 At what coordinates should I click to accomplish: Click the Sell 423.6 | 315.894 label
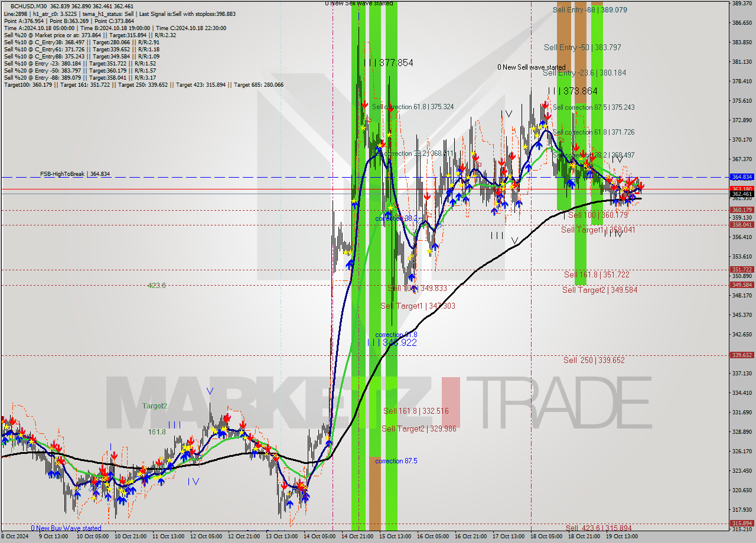coord(598,528)
